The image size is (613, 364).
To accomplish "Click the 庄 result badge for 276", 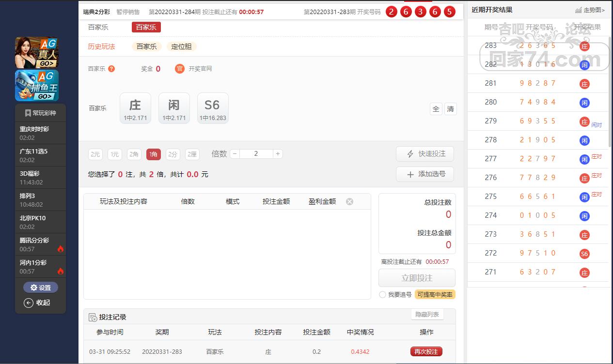I will (585, 178).
